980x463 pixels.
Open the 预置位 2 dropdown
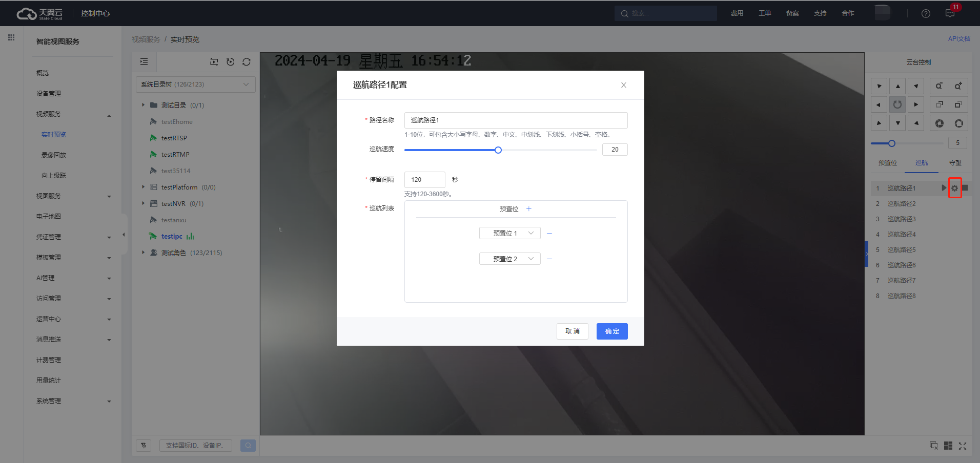[510, 259]
